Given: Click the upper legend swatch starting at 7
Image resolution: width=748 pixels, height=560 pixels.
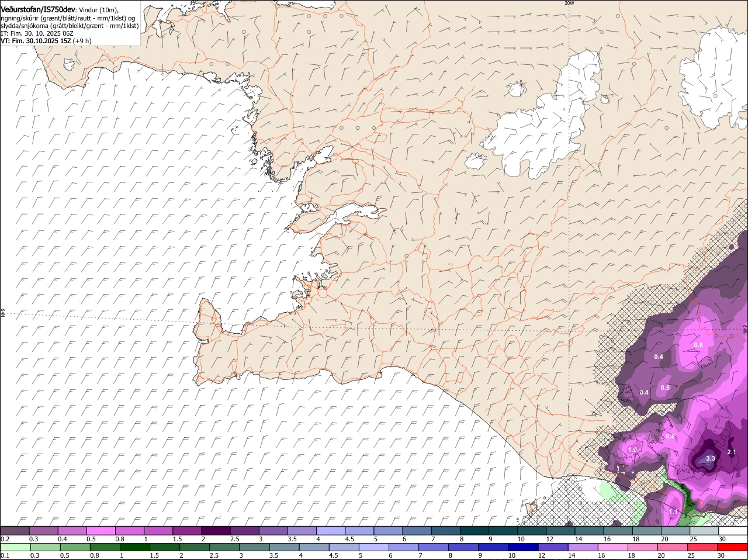Looking at the screenshot, I should coord(445,531).
